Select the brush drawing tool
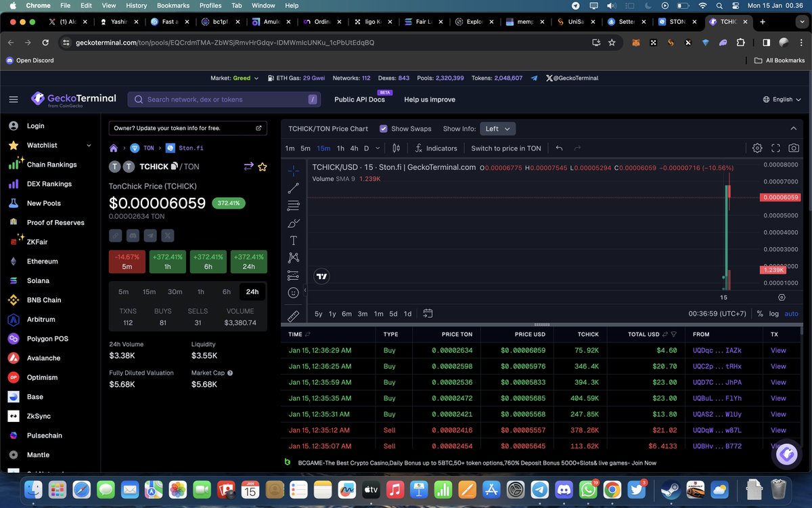This screenshot has height=508, width=812. pos(293,223)
